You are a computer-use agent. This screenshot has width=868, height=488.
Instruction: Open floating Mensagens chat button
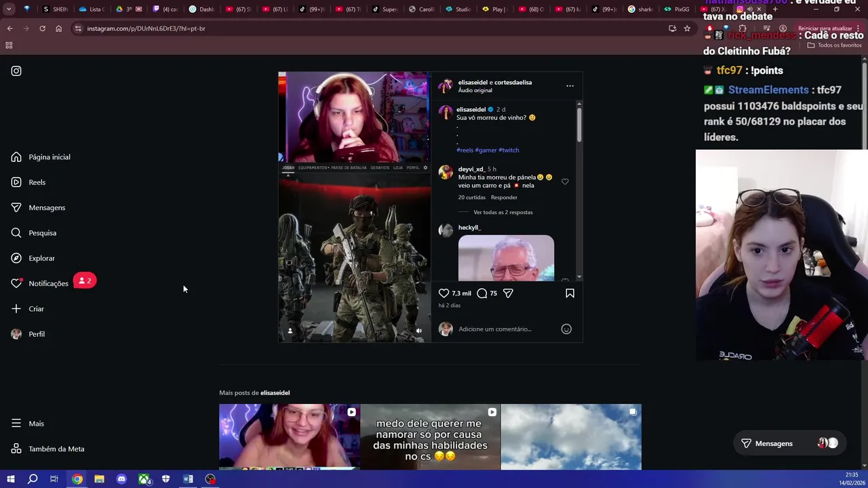[789, 443]
